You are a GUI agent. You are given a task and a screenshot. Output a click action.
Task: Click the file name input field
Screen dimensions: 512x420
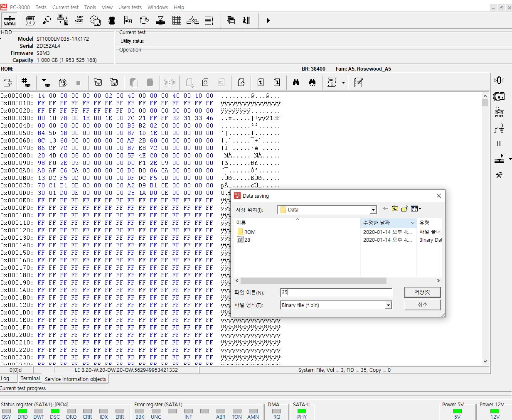tap(336, 292)
